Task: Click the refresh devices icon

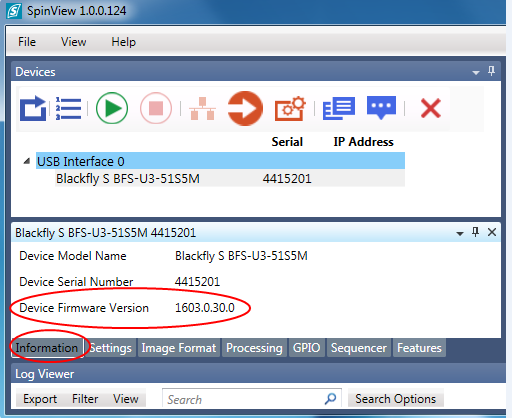Action: 33,108
